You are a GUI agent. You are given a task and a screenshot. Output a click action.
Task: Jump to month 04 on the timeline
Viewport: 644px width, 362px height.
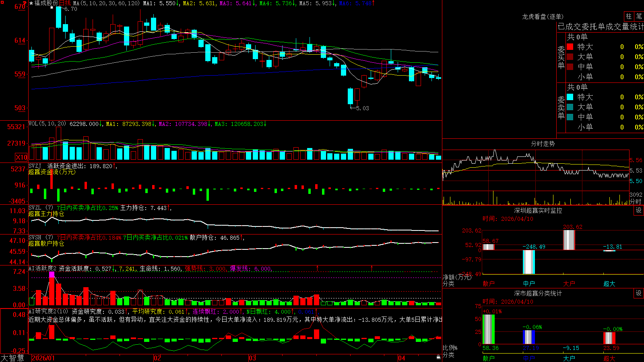pyautogui.click(x=402, y=358)
